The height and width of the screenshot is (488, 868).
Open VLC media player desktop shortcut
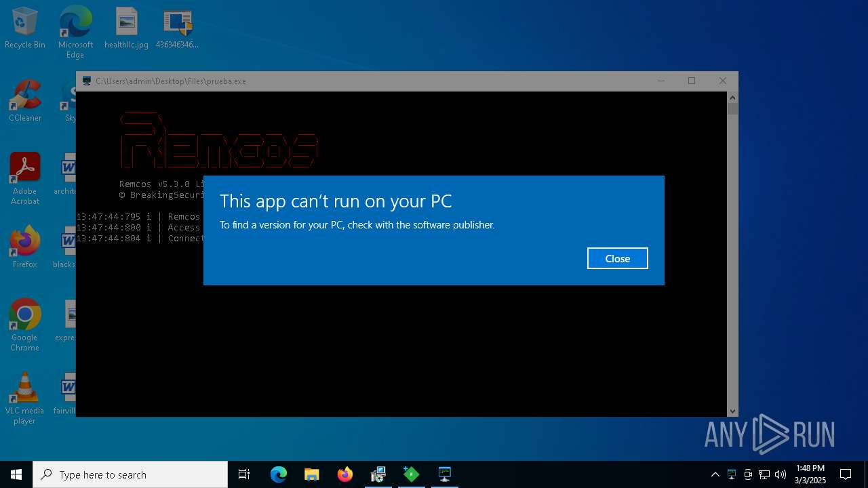[x=25, y=399]
